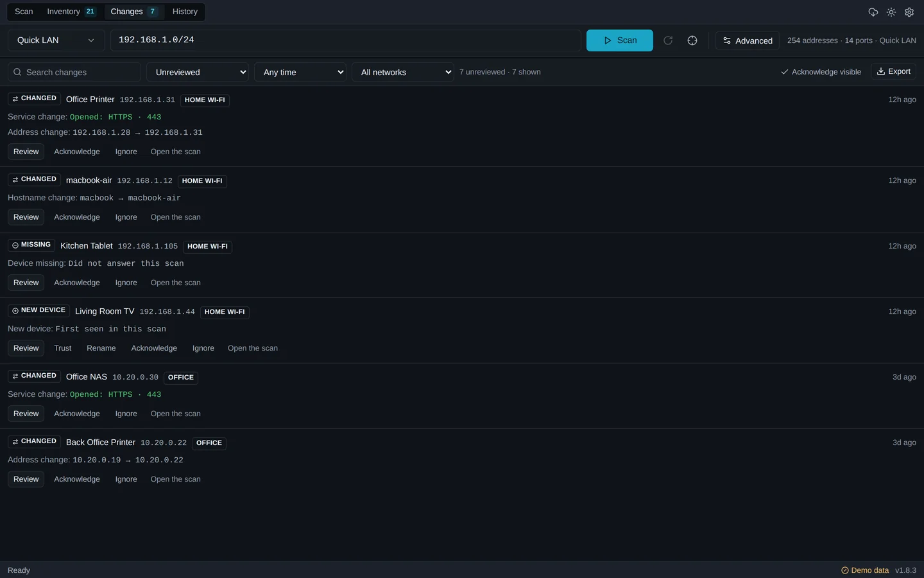Viewport: 924px width, 578px height.
Task: Click the magnifier icon in Search changes
Action: tap(17, 72)
